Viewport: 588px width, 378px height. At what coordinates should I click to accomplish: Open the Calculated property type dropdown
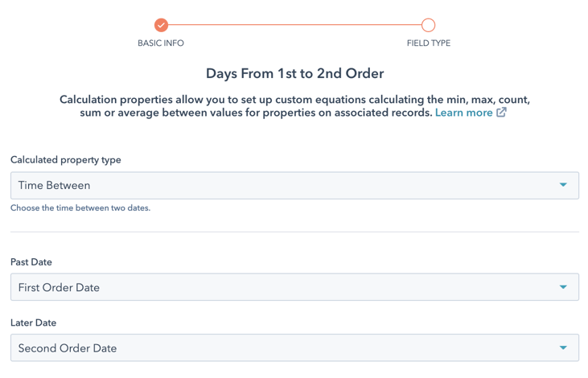click(294, 185)
